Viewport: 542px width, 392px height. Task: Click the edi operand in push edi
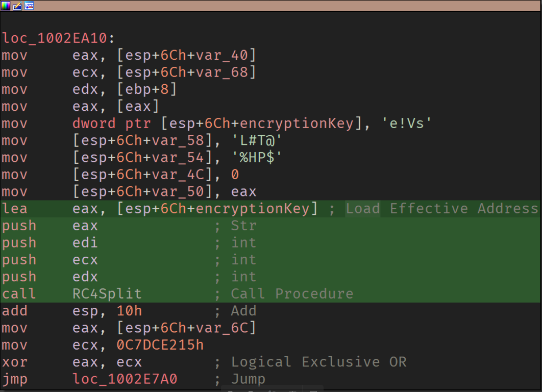pyautogui.click(x=85, y=242)
